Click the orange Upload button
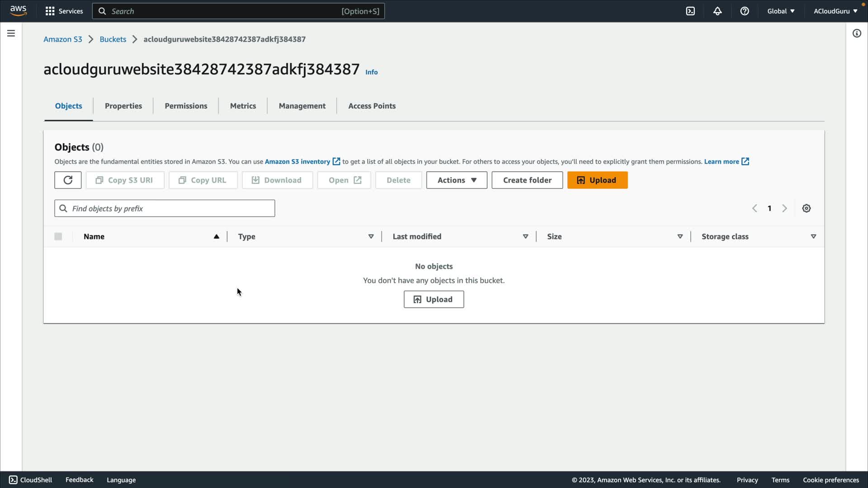Image resolution: width=868 pixels, height=488 pixels. (597, 180)
